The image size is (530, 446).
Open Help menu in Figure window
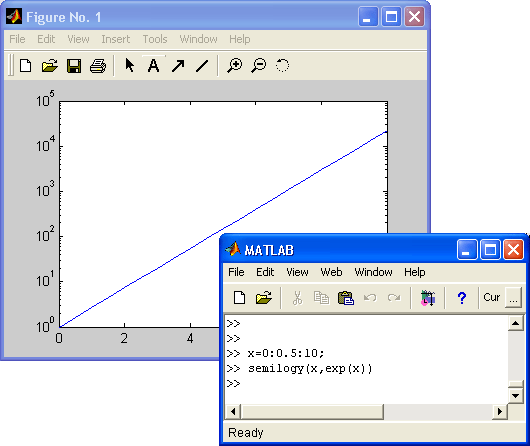(x=240, y=39)
